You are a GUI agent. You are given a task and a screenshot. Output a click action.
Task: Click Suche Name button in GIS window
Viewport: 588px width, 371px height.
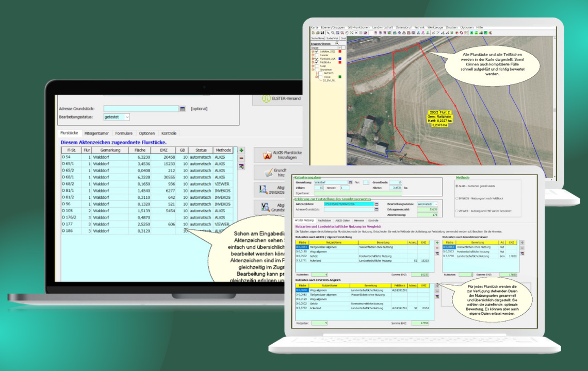318,38
